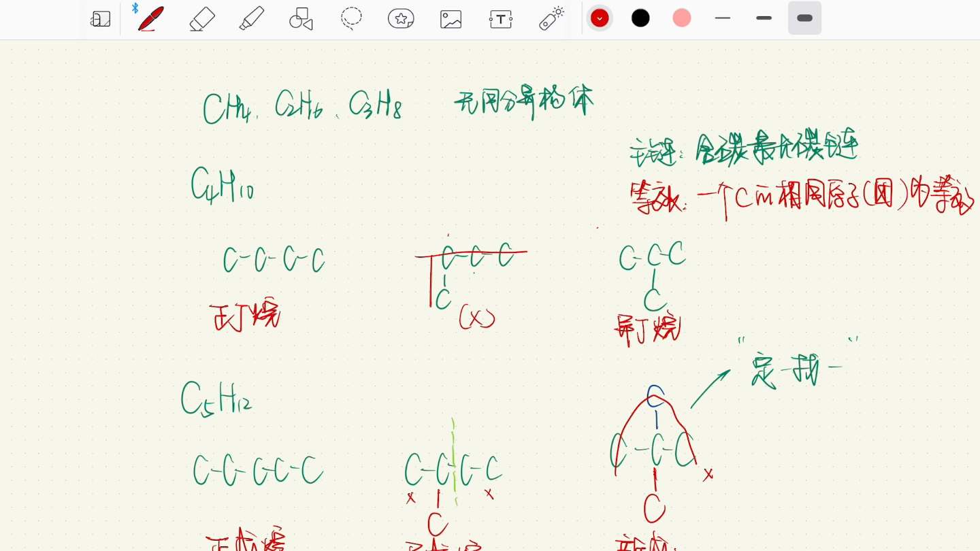Open the read-only/zoom mode tool icon
Screen dimensions: 980x551
pyautogui.click(x=100, y=19)
